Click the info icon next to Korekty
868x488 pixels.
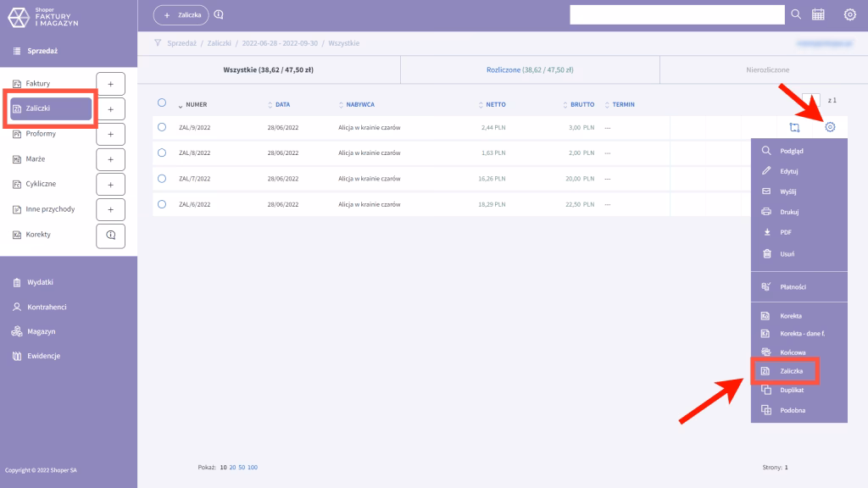coord(110,235)
